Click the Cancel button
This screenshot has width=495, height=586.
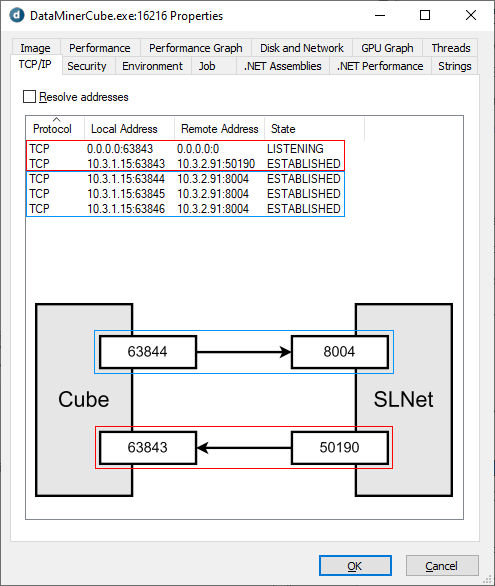pyautogui.click(x=442, y=566)
